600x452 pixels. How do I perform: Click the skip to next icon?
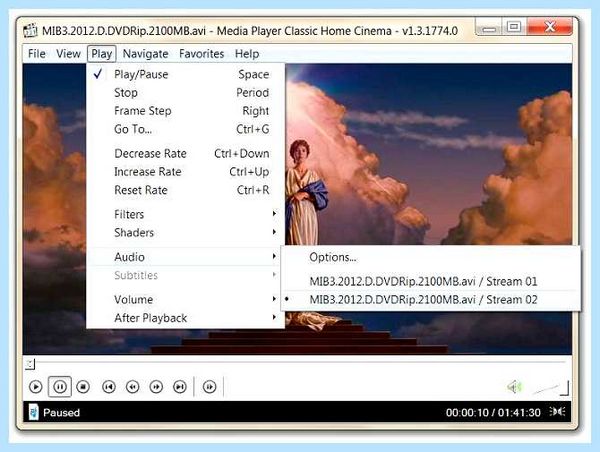[180, 387]
